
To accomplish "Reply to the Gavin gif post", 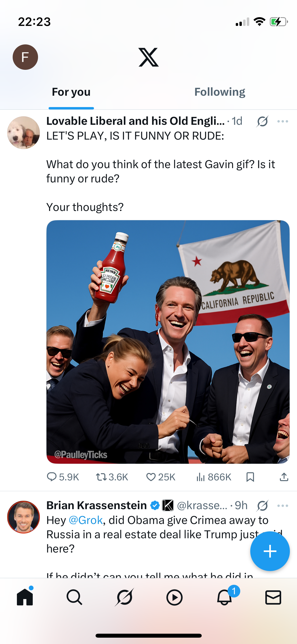I will (x=63, y=477).
